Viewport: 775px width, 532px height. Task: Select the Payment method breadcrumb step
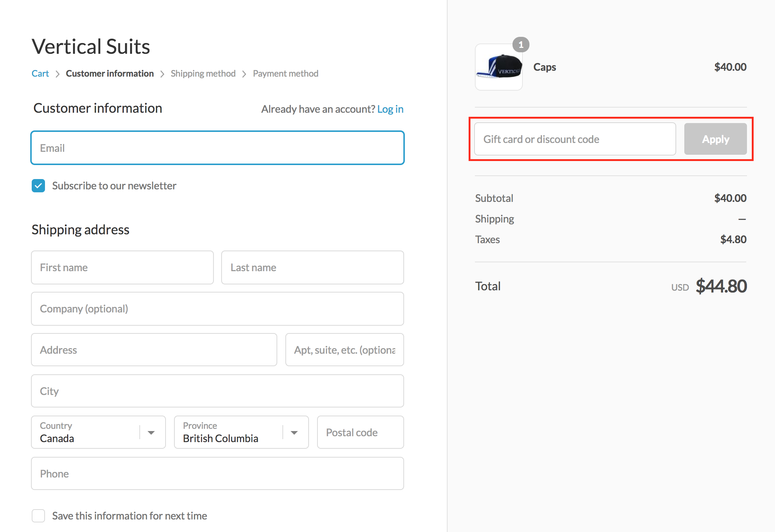(285, 74)
